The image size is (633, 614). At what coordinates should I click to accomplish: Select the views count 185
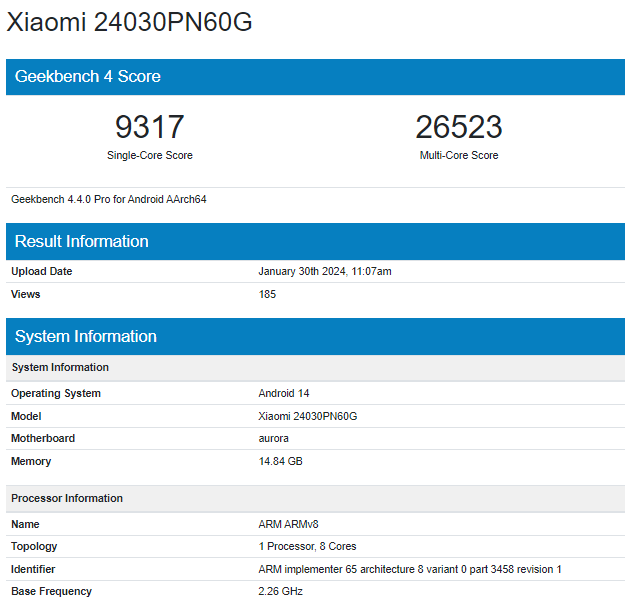[x=267, y=294]
